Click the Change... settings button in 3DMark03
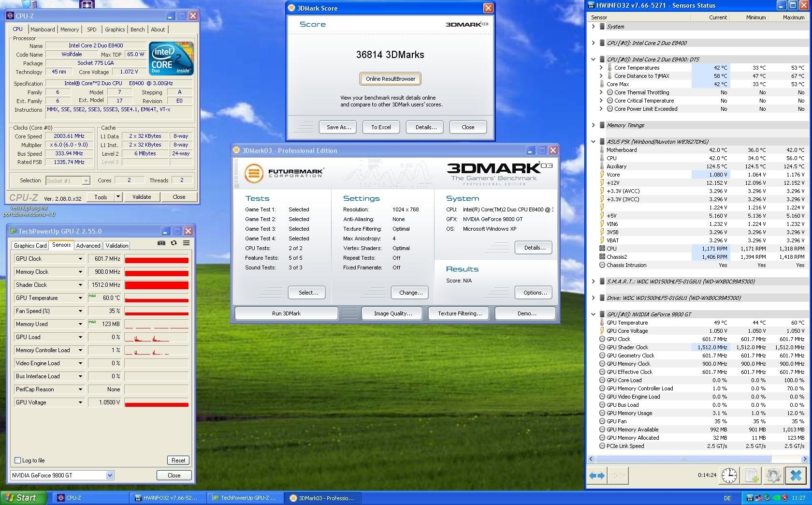 coord(411,293)
